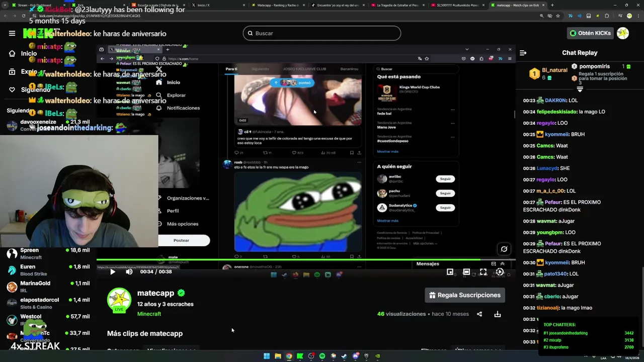Open a new browser tab plus button
Viewport: 644px width, 362px height.
552,5
